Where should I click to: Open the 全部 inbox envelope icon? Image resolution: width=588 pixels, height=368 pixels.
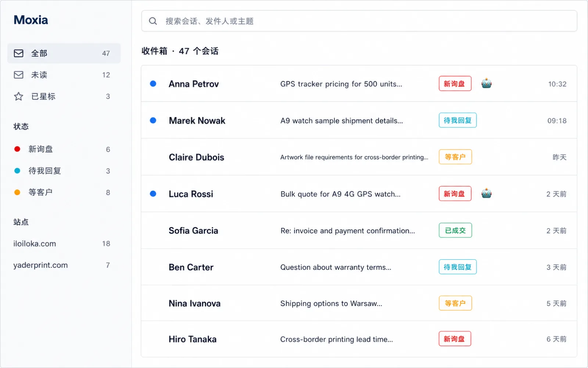click(x=18, y=53)
